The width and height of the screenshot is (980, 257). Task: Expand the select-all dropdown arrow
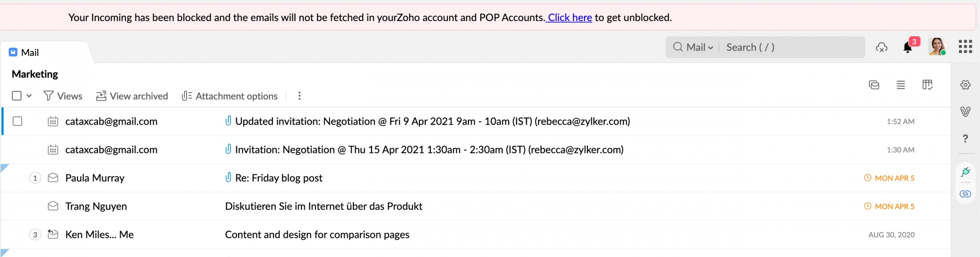(x=29, y=96)
